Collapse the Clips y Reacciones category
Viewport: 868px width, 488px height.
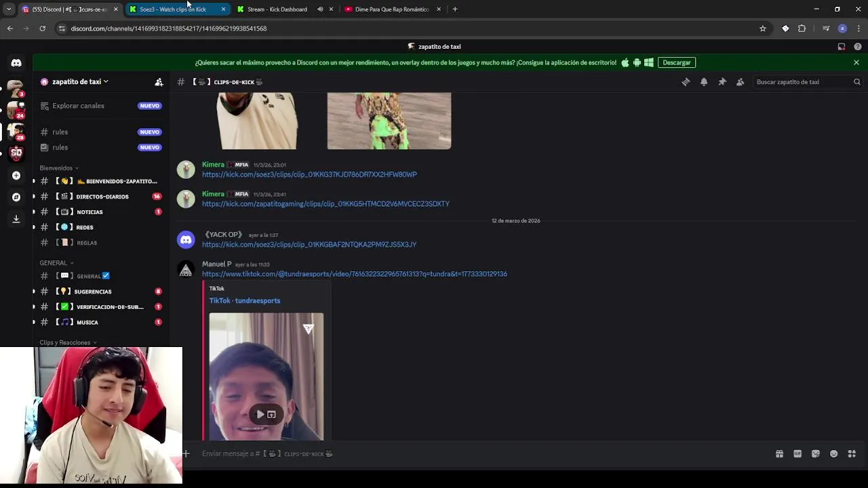[68, 343]
